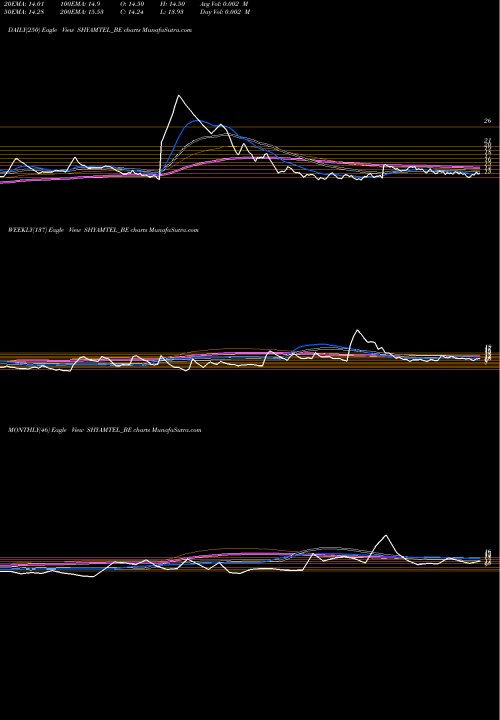
Task: Select the open price 'O:' value
Action: pos(132,4)
